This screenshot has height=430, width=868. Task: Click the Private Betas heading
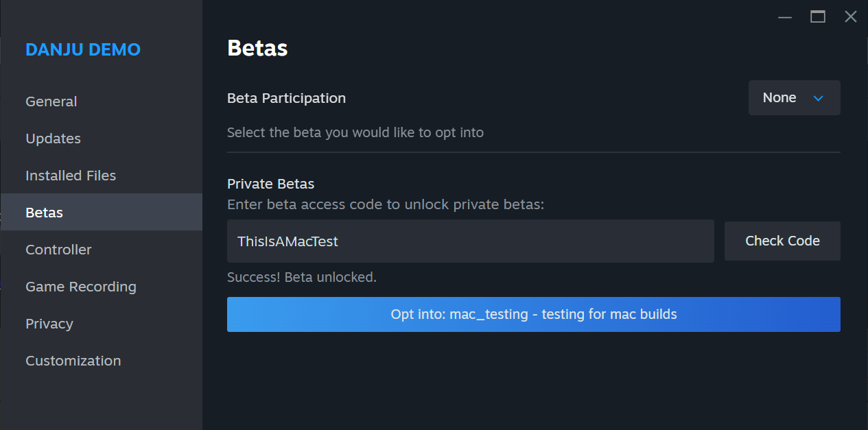tap(270, 183)
